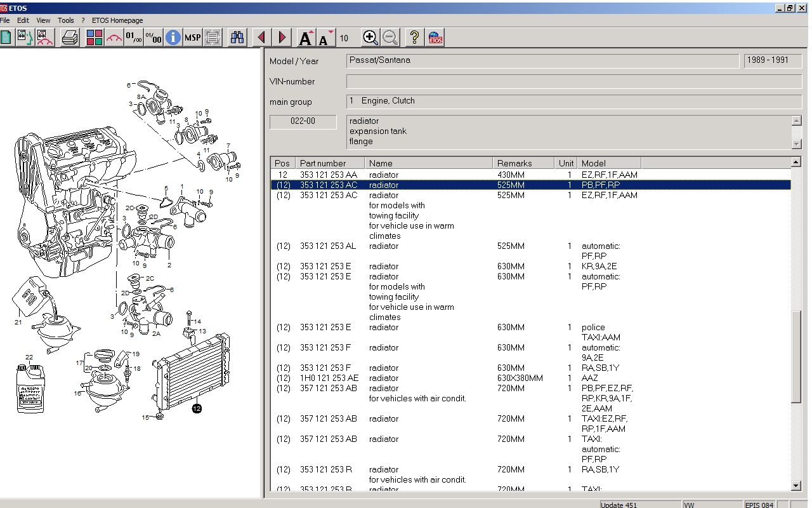Open the ETOS Homepage menu

(x=117, y=20)
